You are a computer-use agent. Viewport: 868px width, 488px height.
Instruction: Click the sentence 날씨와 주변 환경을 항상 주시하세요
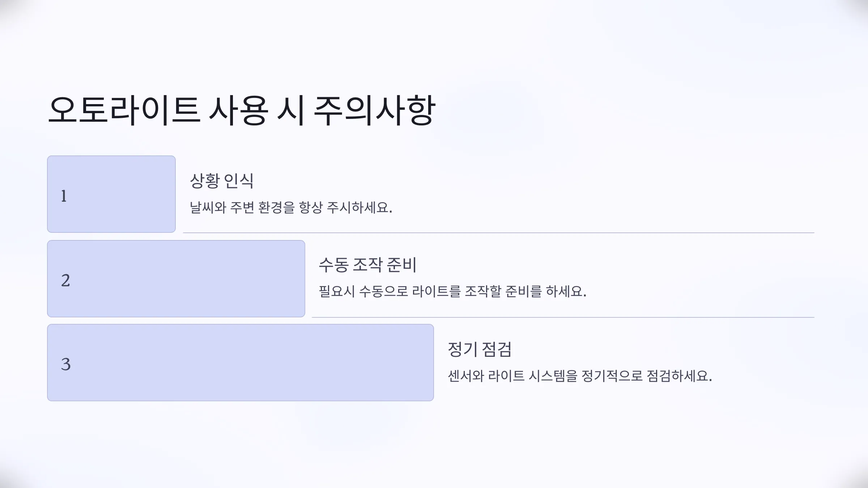291,207
